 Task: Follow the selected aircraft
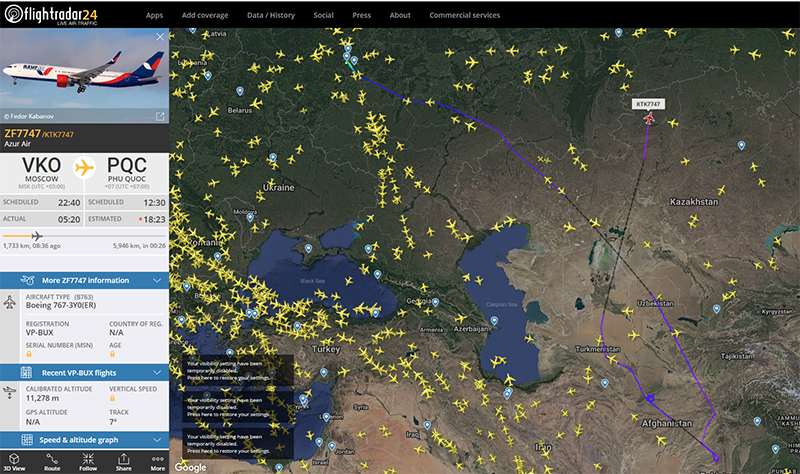pyautogui.click(x=88, y=462)
